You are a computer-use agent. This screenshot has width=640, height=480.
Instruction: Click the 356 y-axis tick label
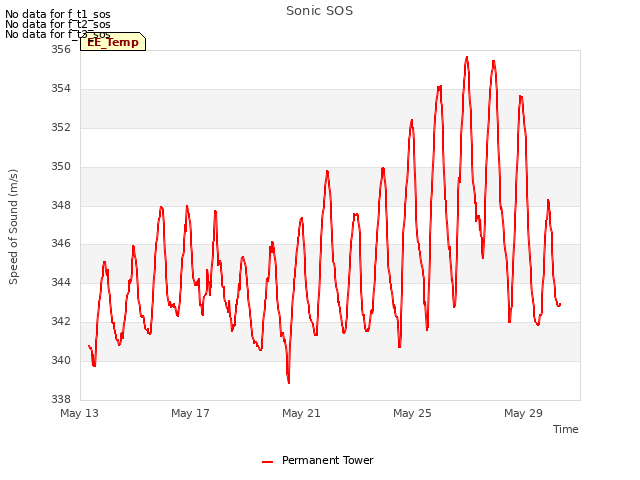[x=61, y=49]
